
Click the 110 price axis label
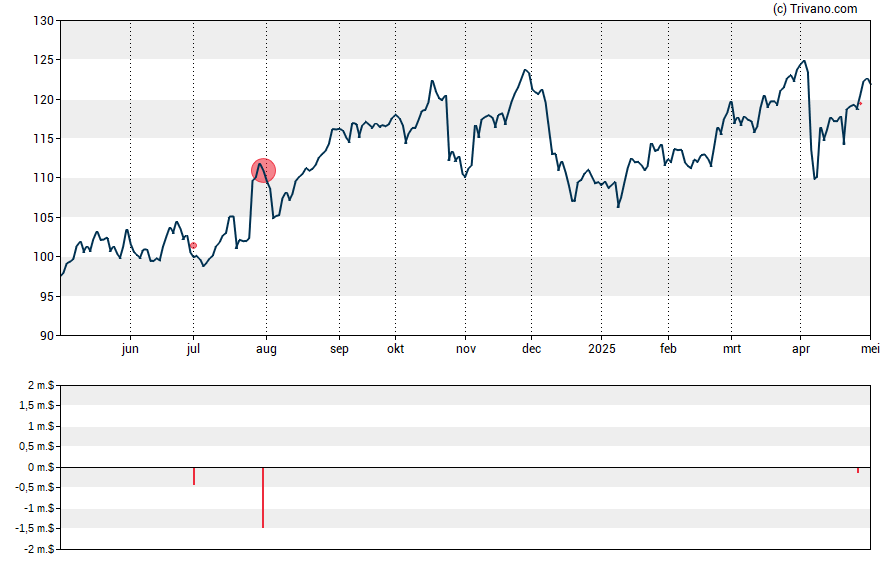[x=44, y=178]
